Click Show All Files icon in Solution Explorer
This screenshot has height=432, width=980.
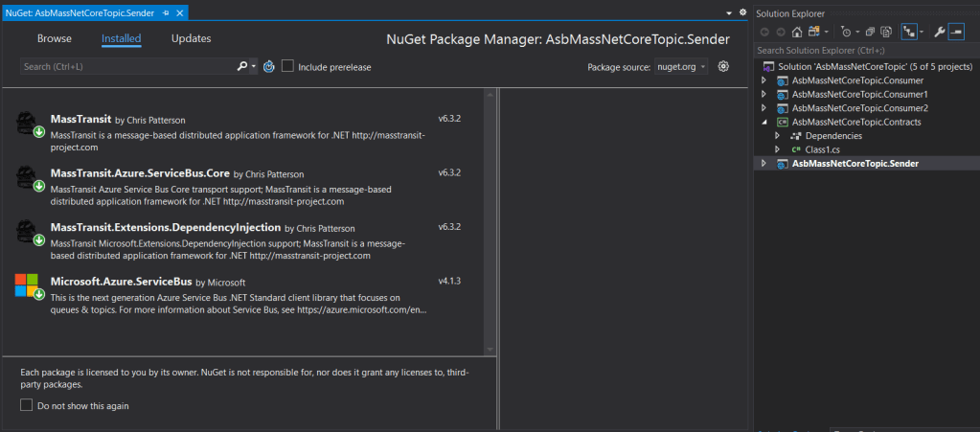887,32
